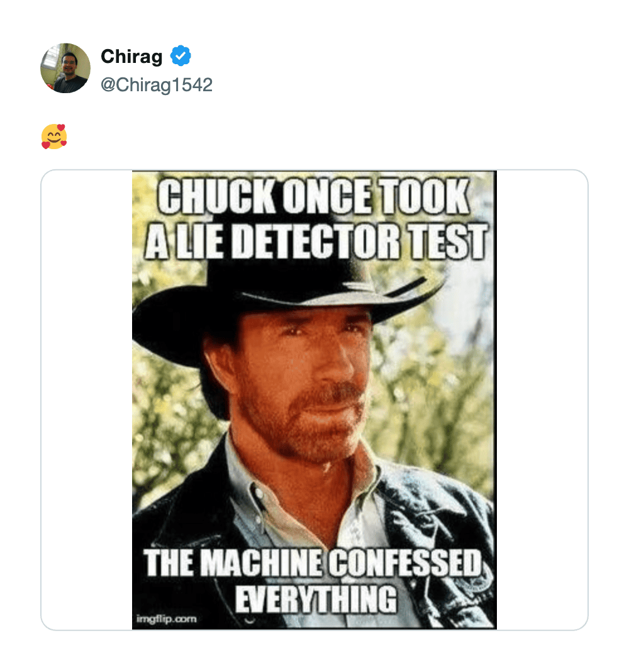Open the Chuck lie detector meme image
Viewport: 629px width, 672px height.
pyautogui.click(x=314, y=400)
